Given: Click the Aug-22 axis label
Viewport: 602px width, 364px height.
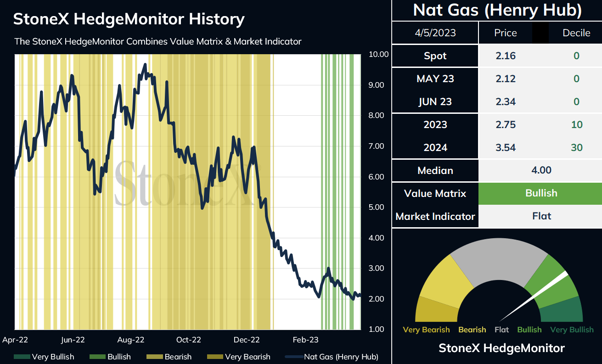Looking at the screenshot, I should (x=131, y=340).
